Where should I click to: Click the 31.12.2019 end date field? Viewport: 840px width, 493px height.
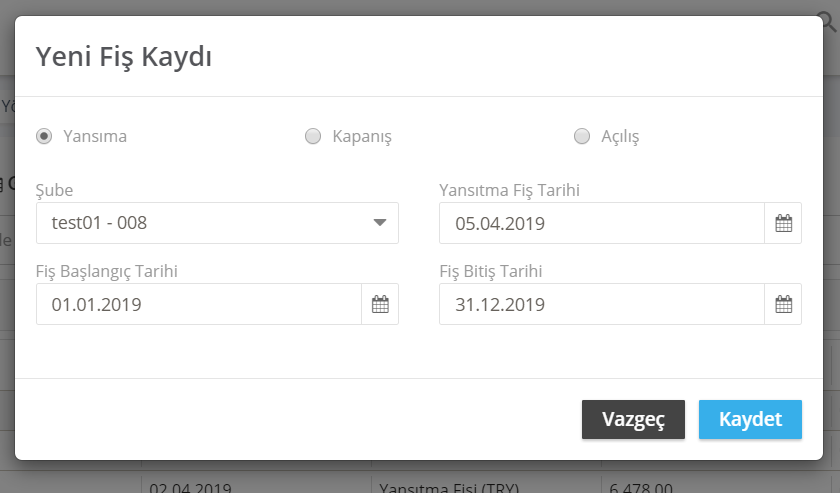pos(602,304)
